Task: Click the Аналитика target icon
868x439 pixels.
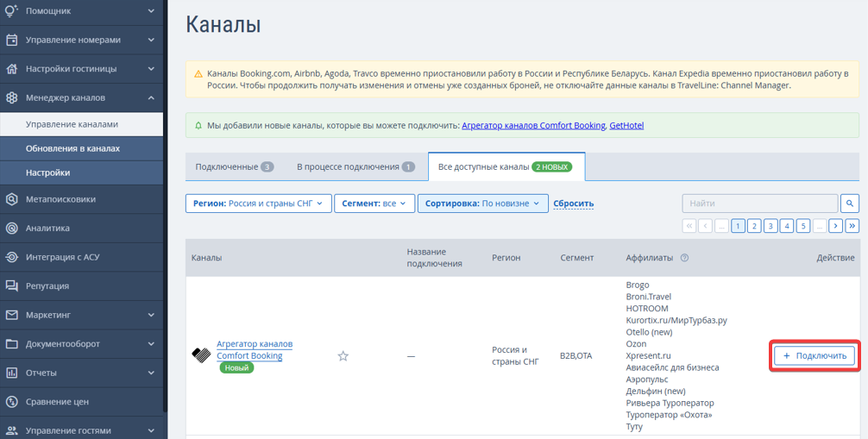Action: (x=11, y=228)
